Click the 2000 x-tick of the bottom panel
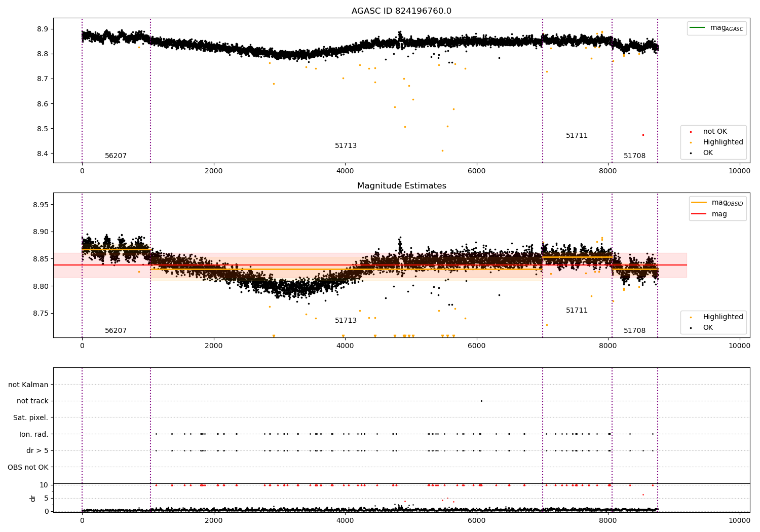 pos(214,520)
